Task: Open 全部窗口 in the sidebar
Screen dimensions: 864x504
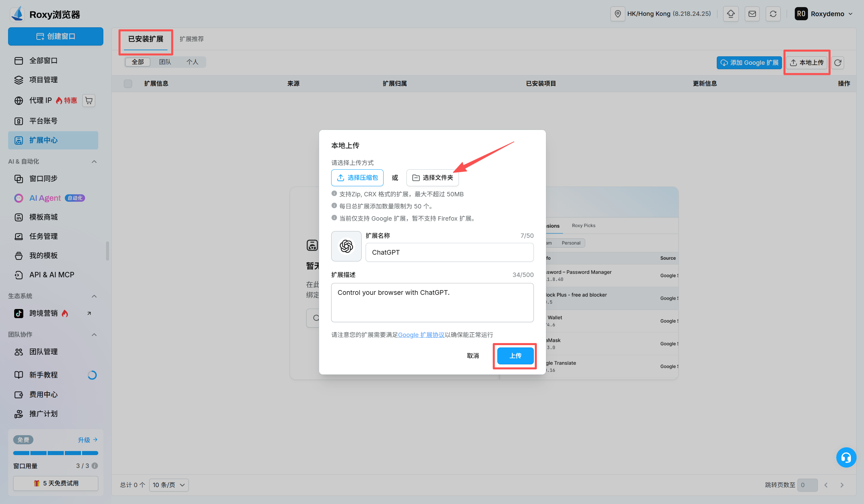Action: (53, 61)
